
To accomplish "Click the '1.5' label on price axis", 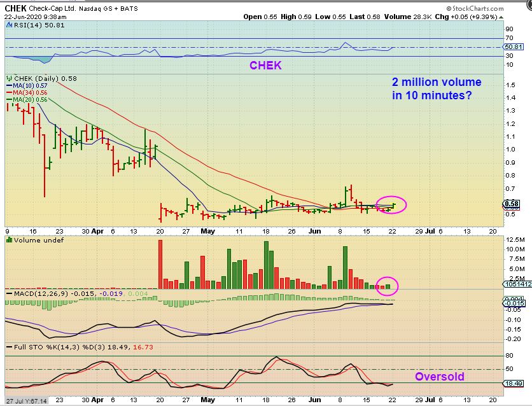I will pos(510,85).
